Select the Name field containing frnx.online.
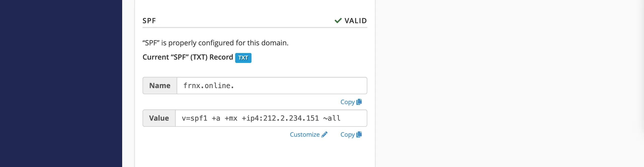The image size is (644, 167). tap(272, 86)
